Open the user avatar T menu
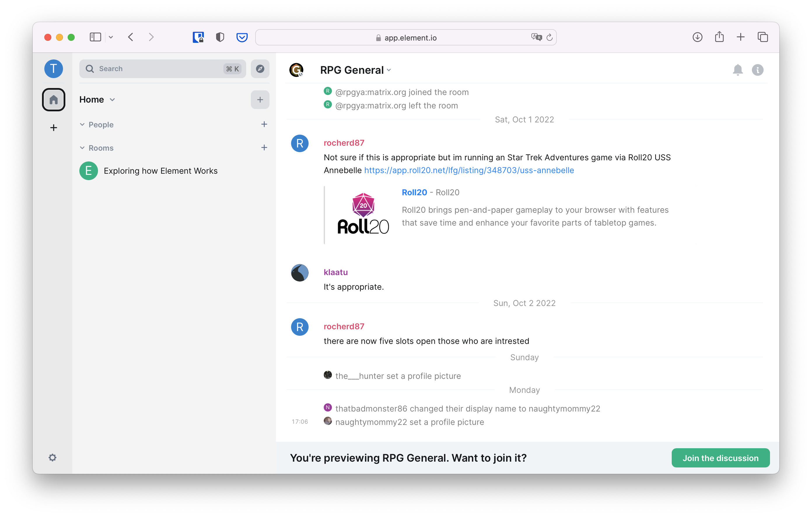Image resolution: width=812 pixels, height=517 pixels. [x=54, y=69]
